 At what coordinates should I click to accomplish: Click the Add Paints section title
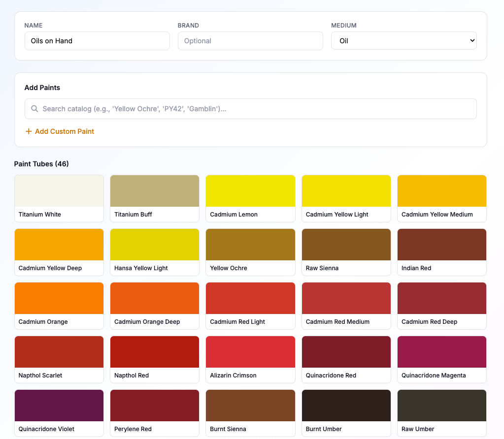click(42, 88)
